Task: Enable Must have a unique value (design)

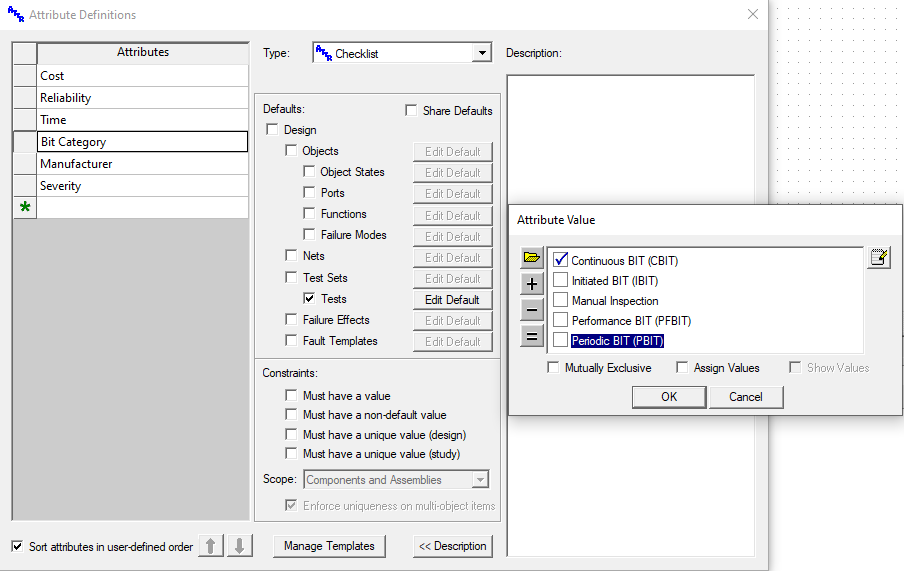Action: coord(291,434)
